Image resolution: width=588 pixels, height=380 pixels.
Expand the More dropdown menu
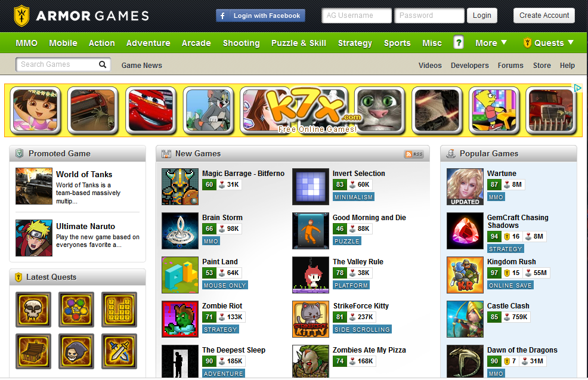coord(491,43)
